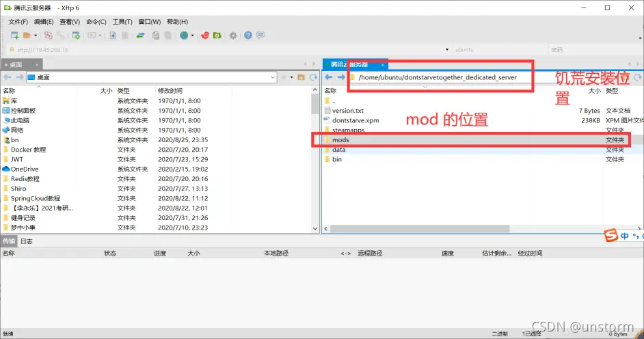Image resolution: width=644 pixels, height=339 pixels.
Task: Refresh the remote pane file list
Action: [x=637, y=77]
